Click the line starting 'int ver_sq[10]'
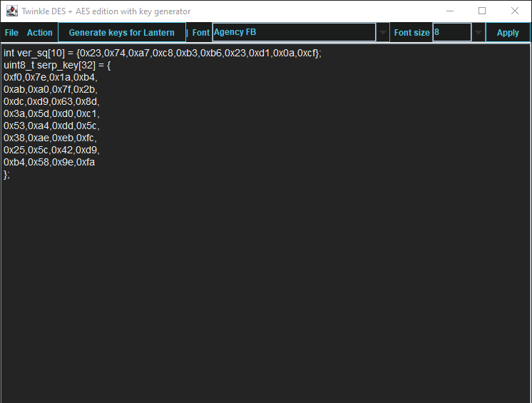Screen dimensions: 532x403 (x=162, y=53)
